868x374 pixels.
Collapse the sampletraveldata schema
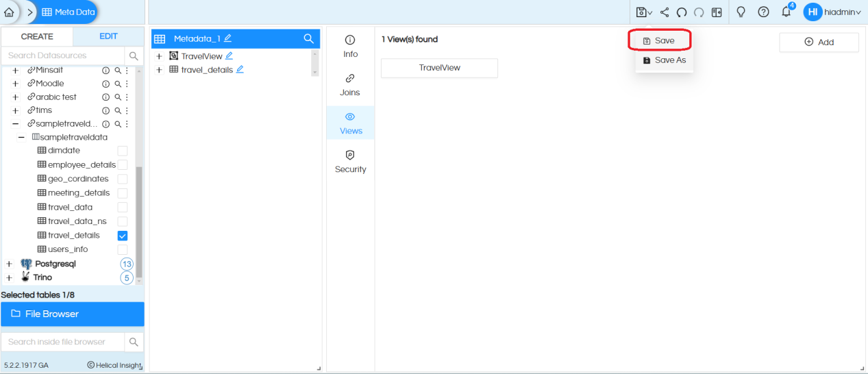21,137
